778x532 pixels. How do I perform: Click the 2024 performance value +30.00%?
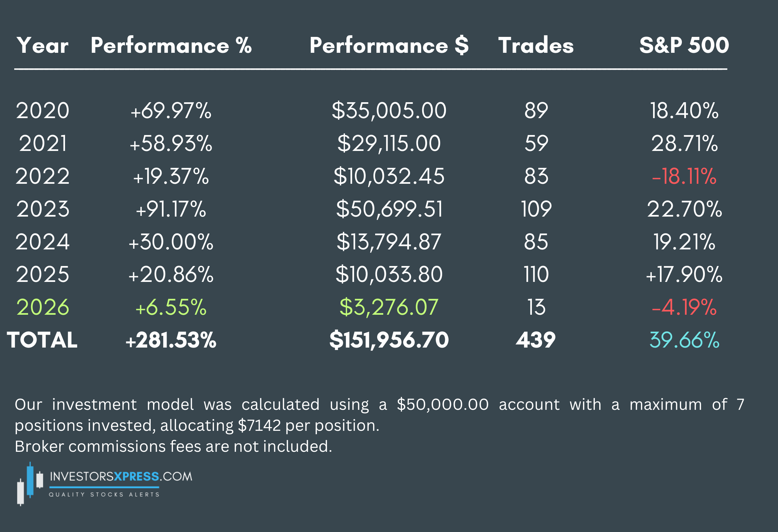tap(171, 242)
